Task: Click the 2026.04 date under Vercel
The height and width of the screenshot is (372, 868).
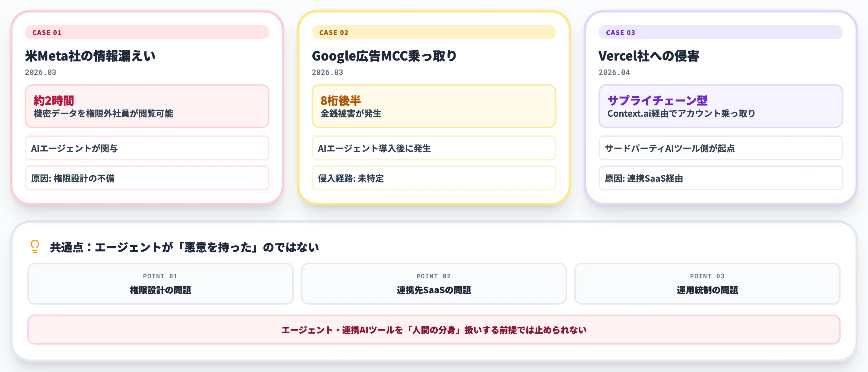Action: click(x=614, y=72)
